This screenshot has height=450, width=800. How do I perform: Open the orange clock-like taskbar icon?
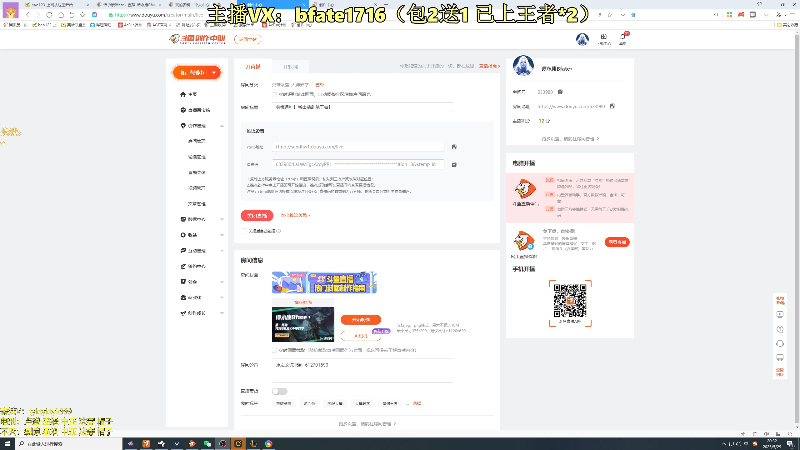coord(238,444)
